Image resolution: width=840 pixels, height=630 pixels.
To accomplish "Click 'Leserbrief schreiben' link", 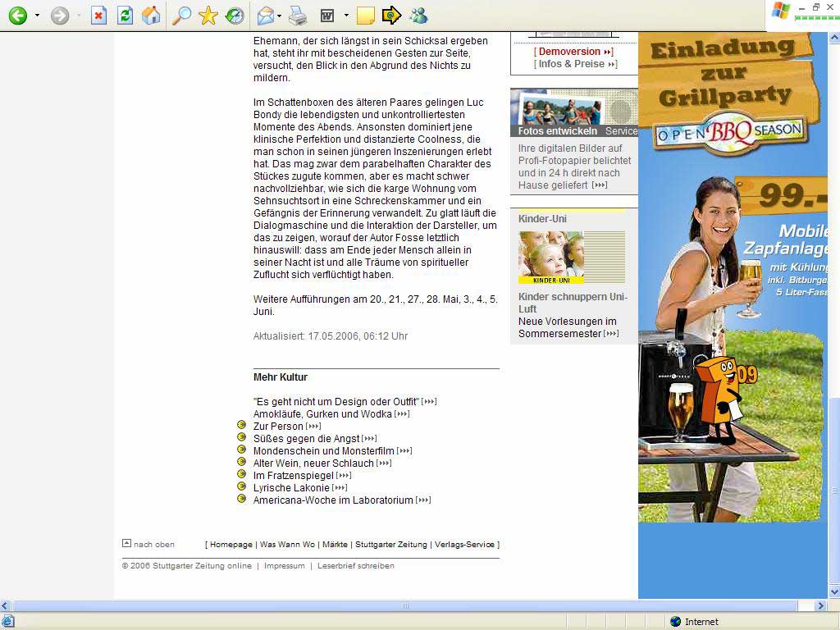I will (356, 566).
